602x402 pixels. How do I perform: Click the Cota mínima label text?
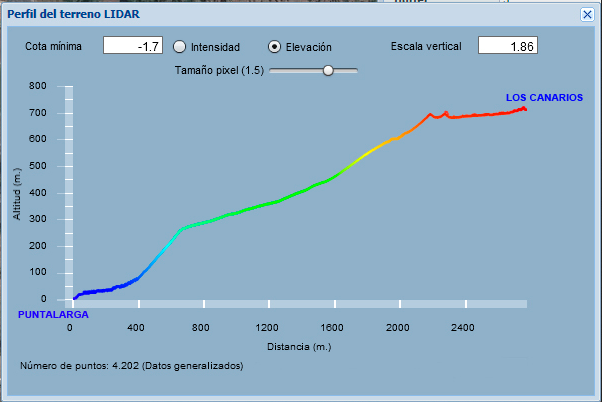(52, 47)
